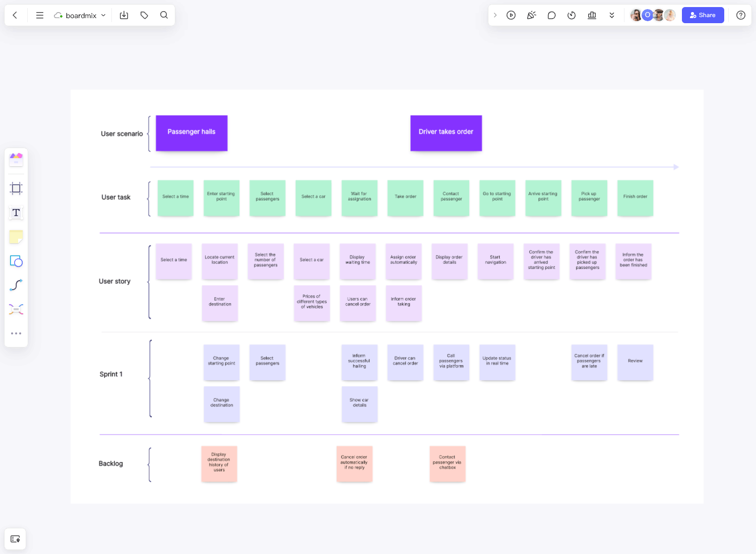Screen dimensions: 756x554
Task: Select the Passenger hails scenario card
Action: [191, 132]
